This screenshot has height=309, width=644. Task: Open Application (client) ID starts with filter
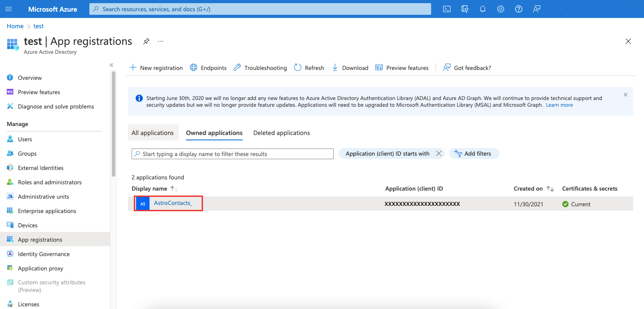pyautogui.click(x=388, y=153)
